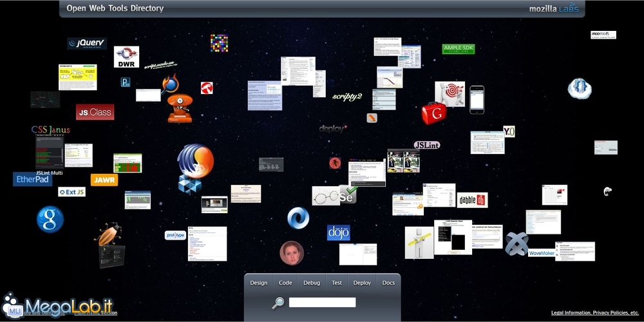Open the figure holding ruler thumbnail
This screenshot has width=644, height=322.
[x=419, y=243]
